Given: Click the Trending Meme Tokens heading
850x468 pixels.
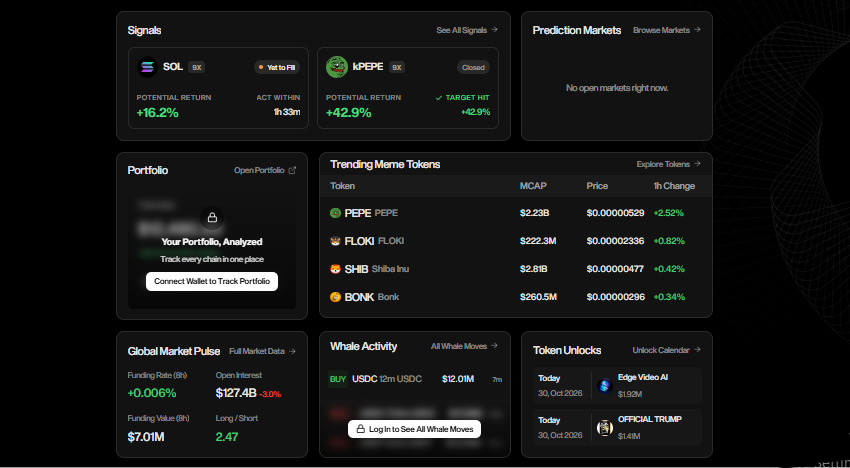Looking at the screenshot, I should [385, 164].
